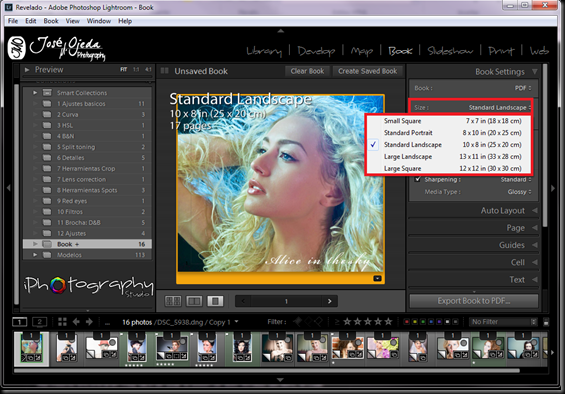Click Export Book to PDF button
The image size is (565, 394).
[x=474, y=301]
